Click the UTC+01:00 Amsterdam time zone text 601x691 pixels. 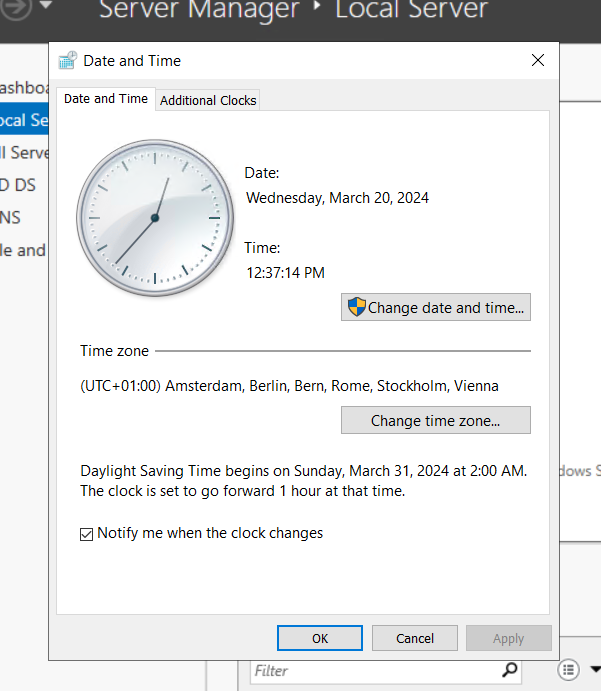289,386
